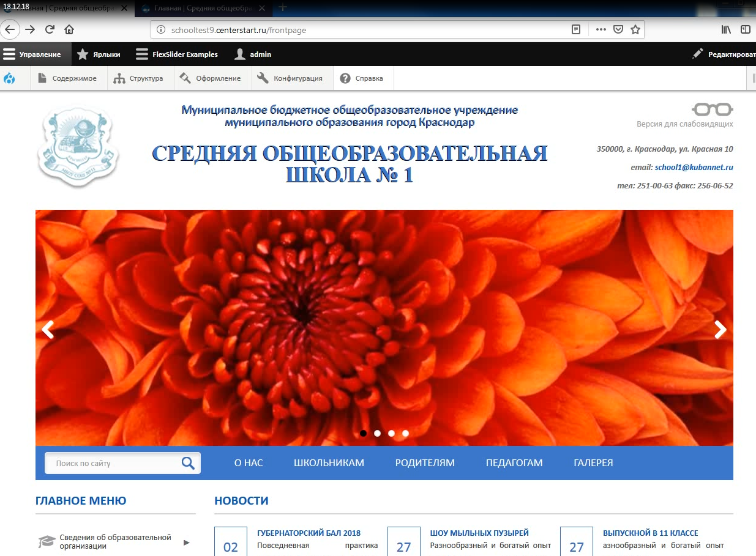Screen dimensions: 756x556
Task: Click the school1@kubannet.ru email link
Action: [694, 167]
